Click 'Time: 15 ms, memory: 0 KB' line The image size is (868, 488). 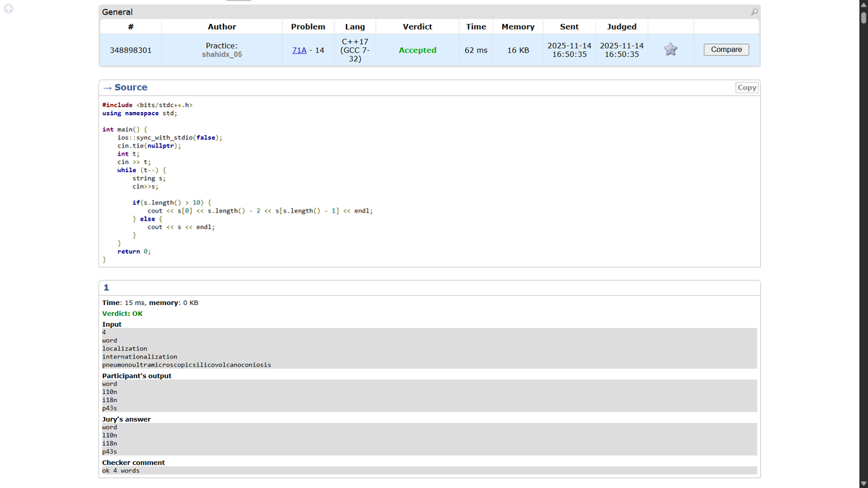pos(150,302)
